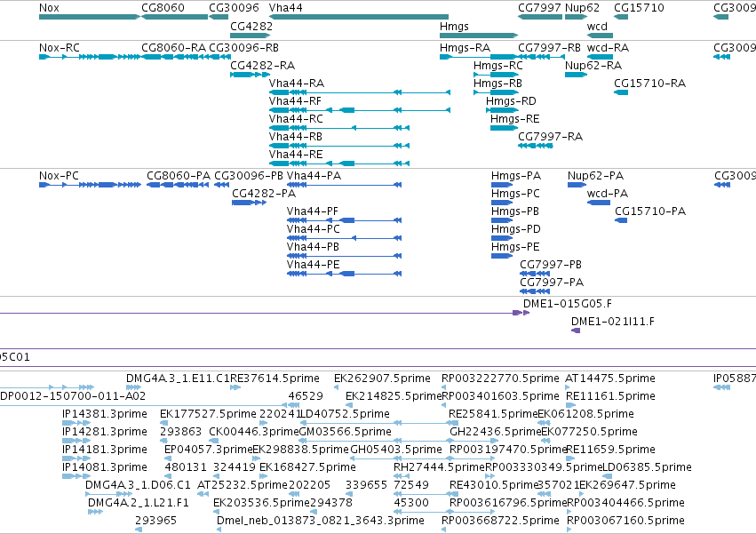This screenshot has height=534, width=756.
Task: Select the wcd-RA transcript
Action: [600, 57]
